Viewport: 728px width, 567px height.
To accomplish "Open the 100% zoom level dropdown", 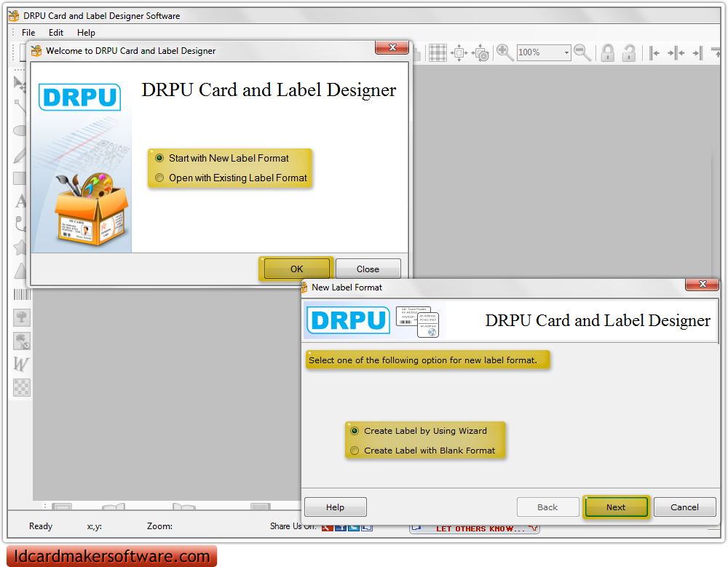I will click(566, 52).
